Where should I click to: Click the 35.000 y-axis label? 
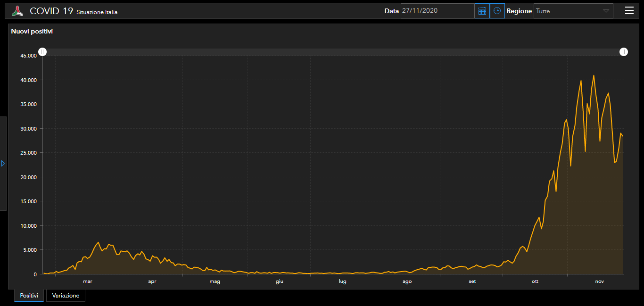point(27,104)
